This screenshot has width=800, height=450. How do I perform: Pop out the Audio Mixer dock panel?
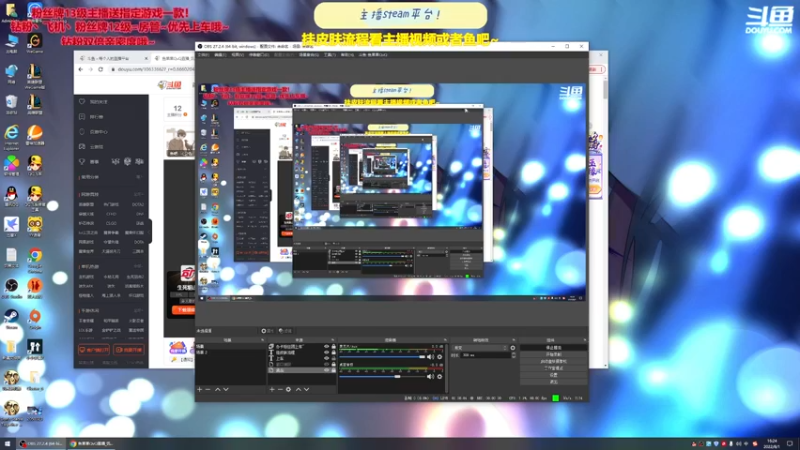pos(445,340)
